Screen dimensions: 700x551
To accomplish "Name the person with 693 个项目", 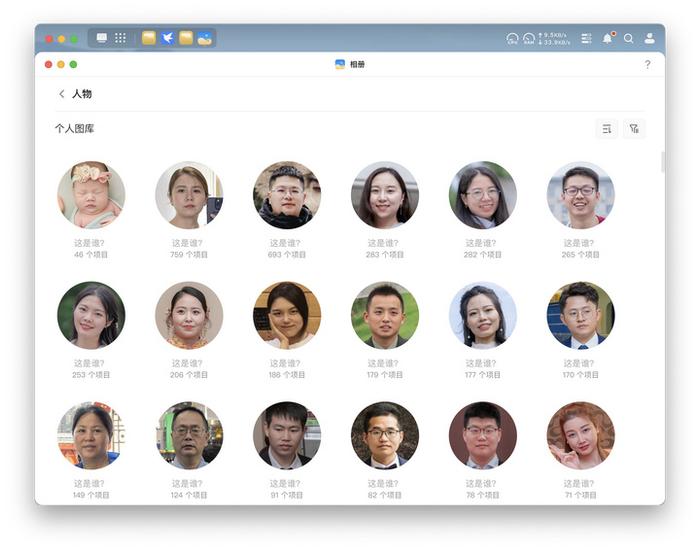I will tap(285, 243).
